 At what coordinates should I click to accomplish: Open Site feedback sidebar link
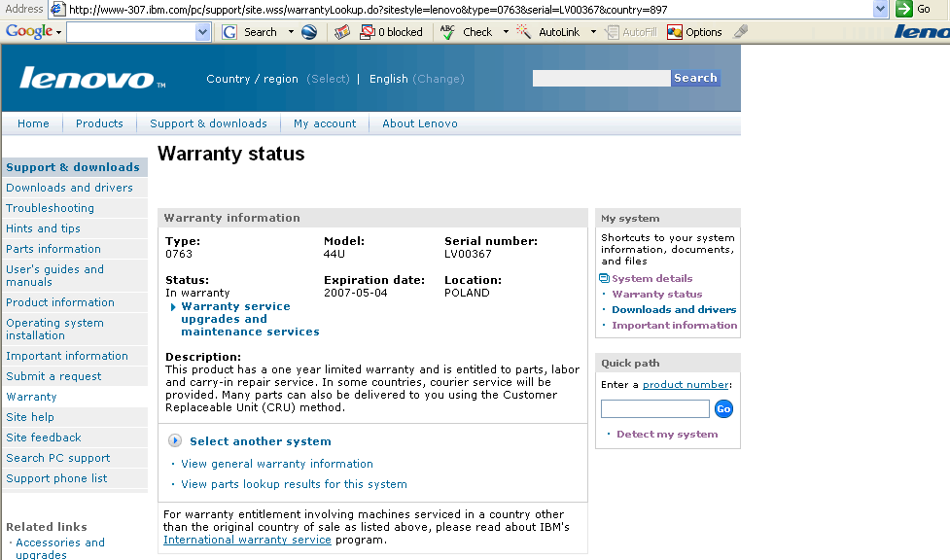[x=43, y=437]
